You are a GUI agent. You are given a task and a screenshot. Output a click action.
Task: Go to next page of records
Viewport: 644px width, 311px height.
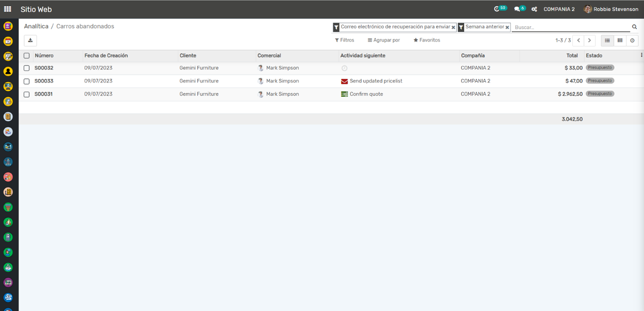click(589, 41)
